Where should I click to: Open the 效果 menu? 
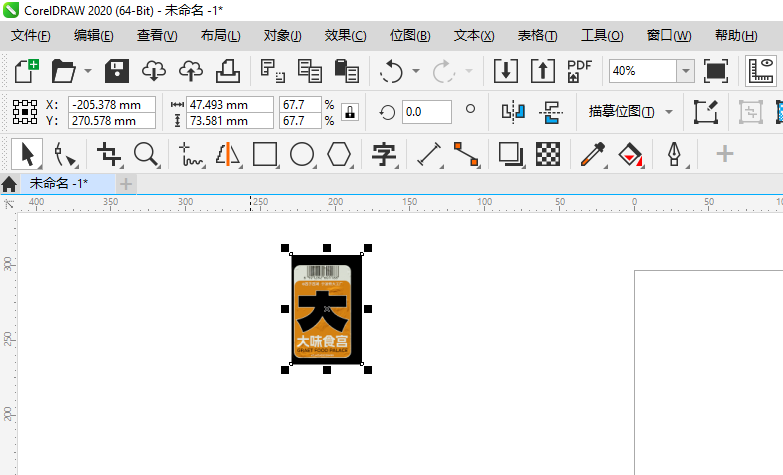pyautogui.click(x=345, y=35)
